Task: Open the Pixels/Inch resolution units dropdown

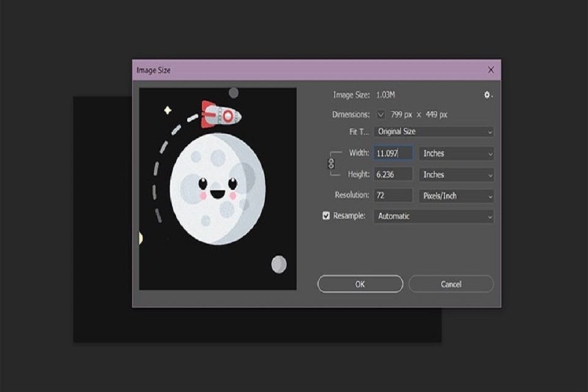Action: [x=456, y=196]
